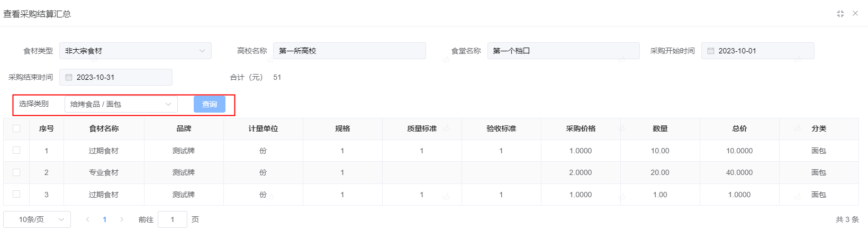Expand the 选择类别 arrow chevron
Viewport: 868px width, 240px height.
tap(168, 104)
